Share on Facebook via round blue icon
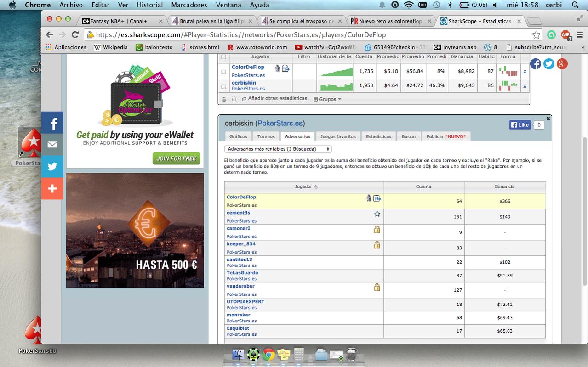This screenshot has height=367, width=588. 536,64
